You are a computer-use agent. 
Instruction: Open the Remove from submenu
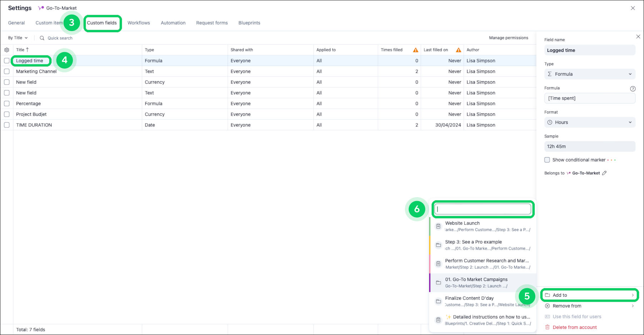589,306
